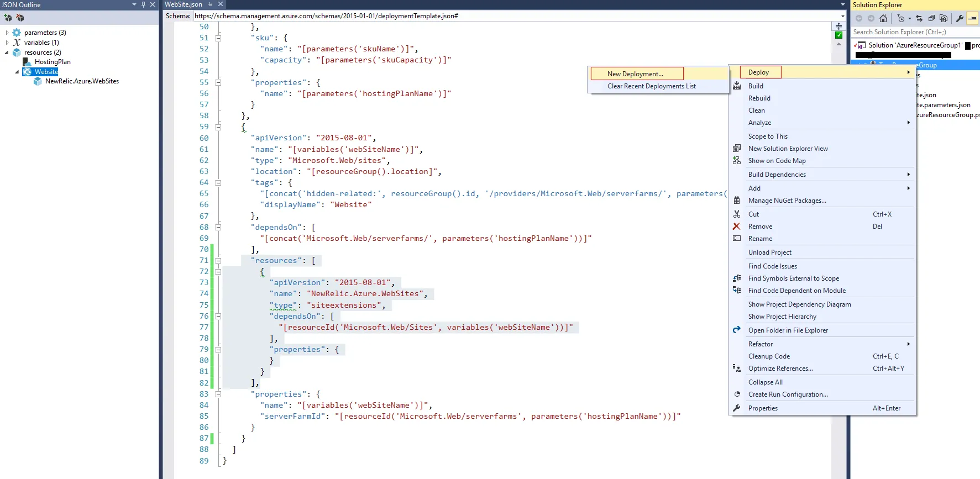
Task: Select the Website node in JSON Outline
Action: click(x=46, y=72)
